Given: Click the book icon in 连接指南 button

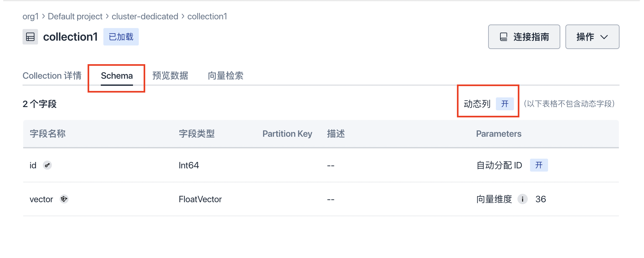Looking at the screenshot, I should click(504, 37).
